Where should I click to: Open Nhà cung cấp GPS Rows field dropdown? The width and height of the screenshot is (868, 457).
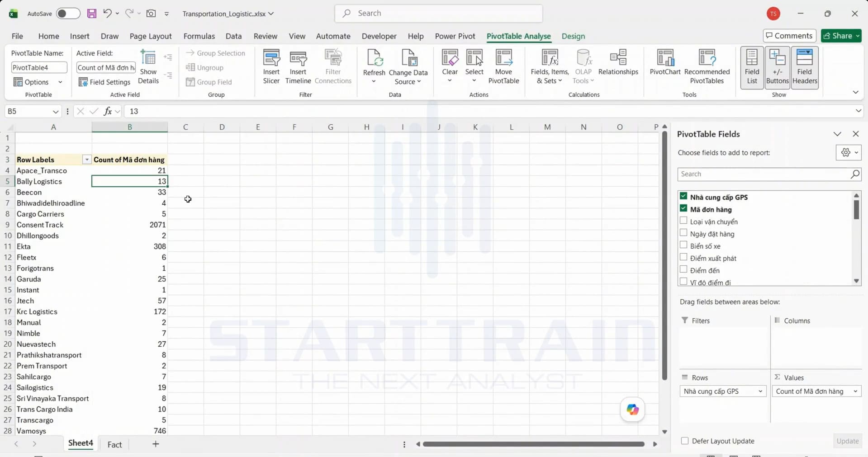coord(760,391)
